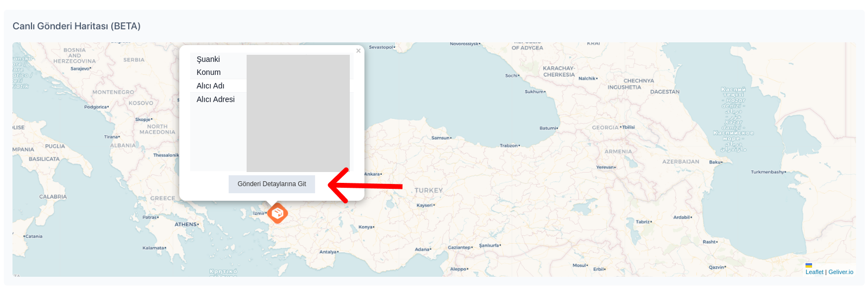Click the Ukraine flag icon beside Leaflet
This screenshot has height=299, width=868.
click(x=809, y=265)
